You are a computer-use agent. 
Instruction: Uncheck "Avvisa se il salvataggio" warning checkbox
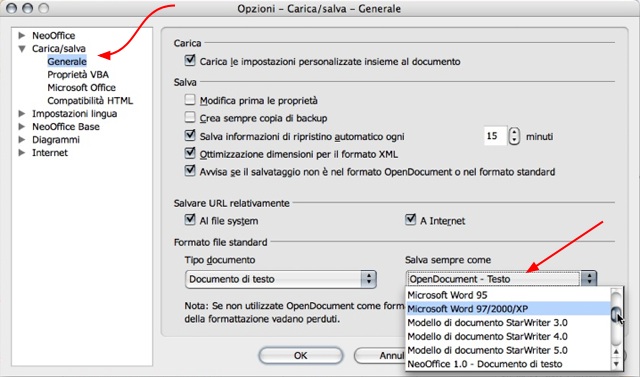click(x=190, y=171)
